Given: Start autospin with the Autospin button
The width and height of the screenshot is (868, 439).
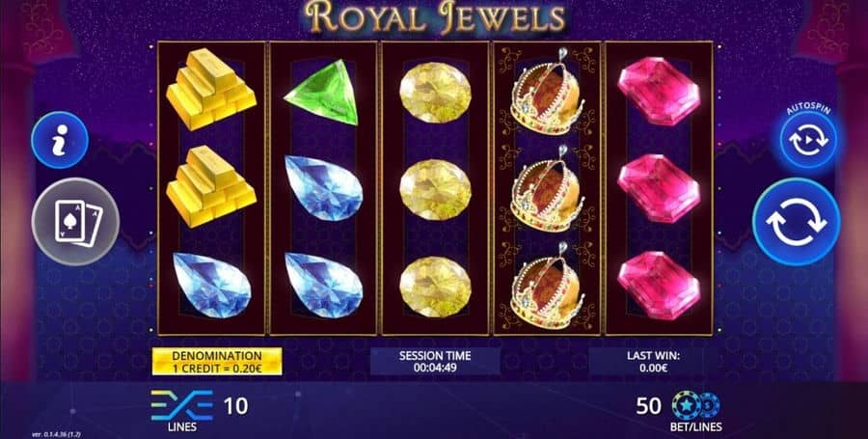Looking at the screenshot, I should [x=808, y=140].
